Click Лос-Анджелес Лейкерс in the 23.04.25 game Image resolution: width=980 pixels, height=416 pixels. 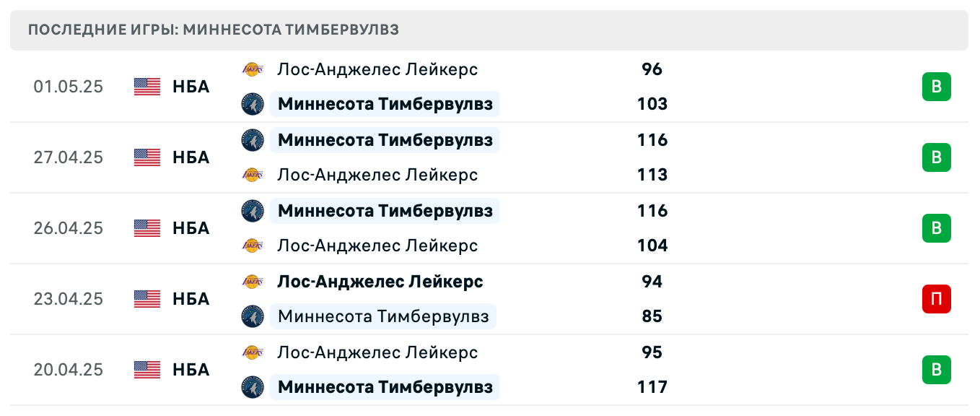tap(380, 282)
